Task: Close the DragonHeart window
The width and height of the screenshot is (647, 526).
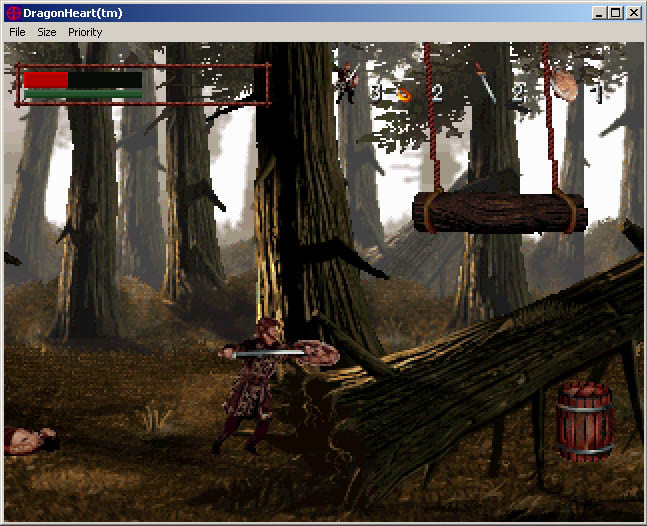Action: (633, 13)
